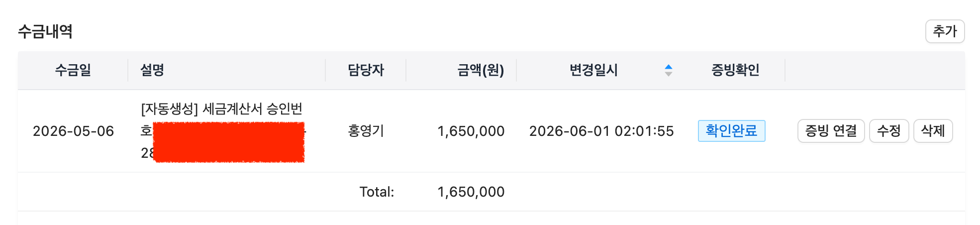Sort ascending using the up caret icon
The height and width of the screenshot is (225, 980).
tap(669, 67)
